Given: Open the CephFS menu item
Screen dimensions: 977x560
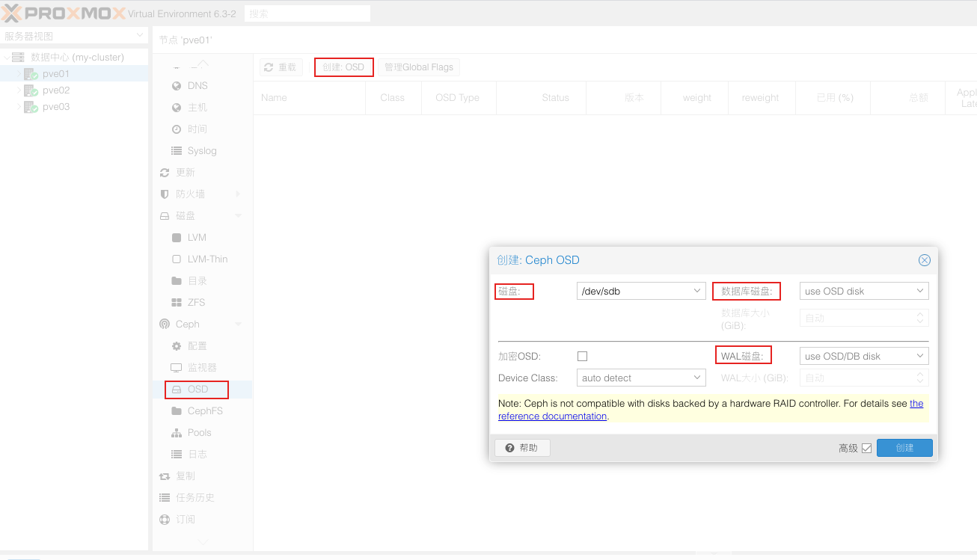Looking at the screenshot, I should click(x=203, y=411).
